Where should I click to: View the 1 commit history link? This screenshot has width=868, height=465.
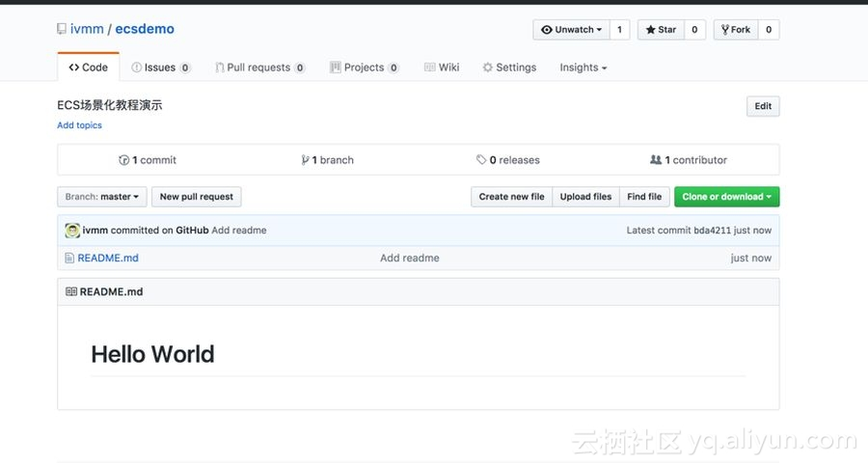(x=148, y=160)
